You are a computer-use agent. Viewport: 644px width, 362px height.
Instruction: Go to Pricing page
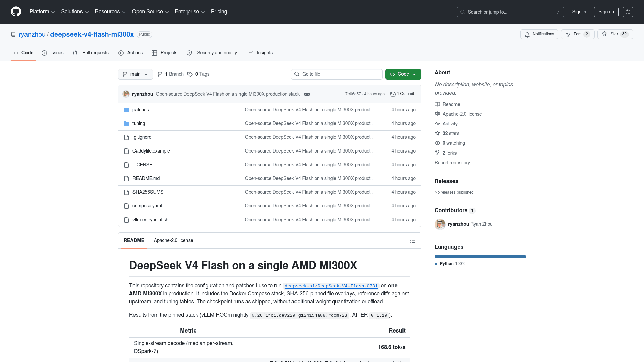[x=219, y=12]
